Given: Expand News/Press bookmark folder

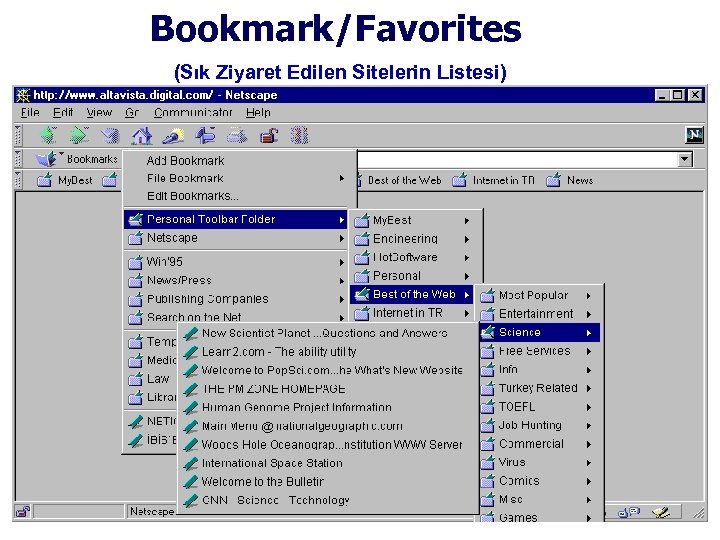Looking at the screenshot, I should click(x=236, y=280).
